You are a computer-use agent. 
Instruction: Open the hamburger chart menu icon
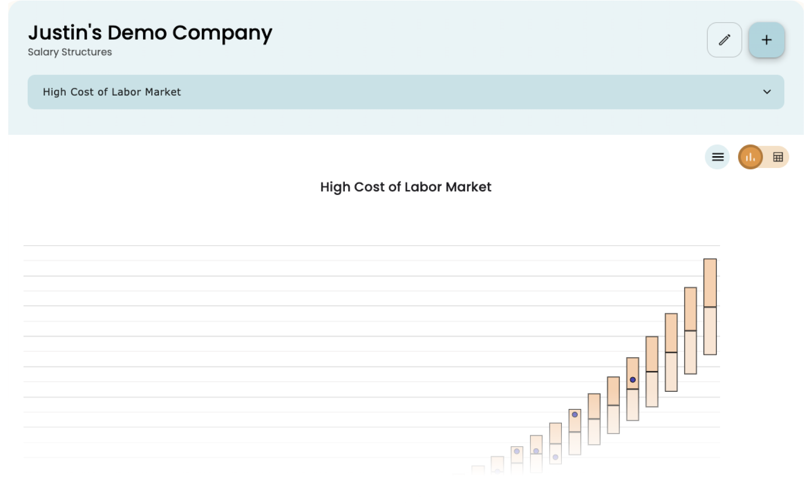(717, 157)
